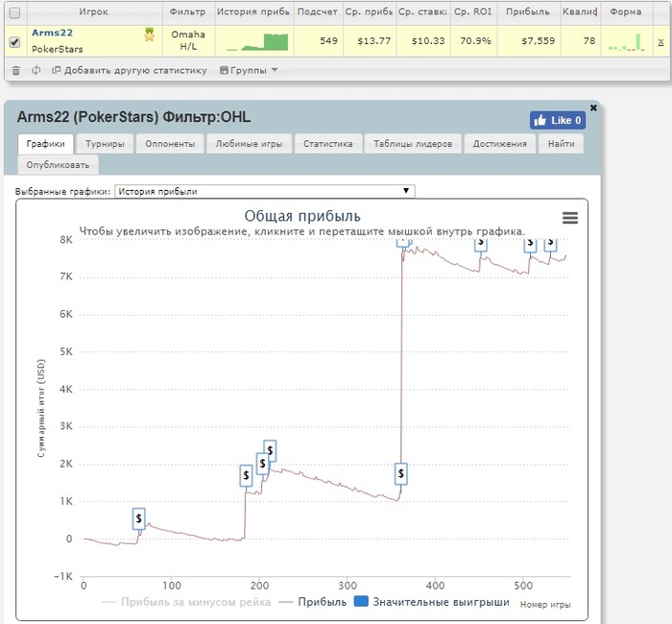672x624 pixels.
Task: Close the Arms22 statistics panel
Action: (x=593, y=108)
